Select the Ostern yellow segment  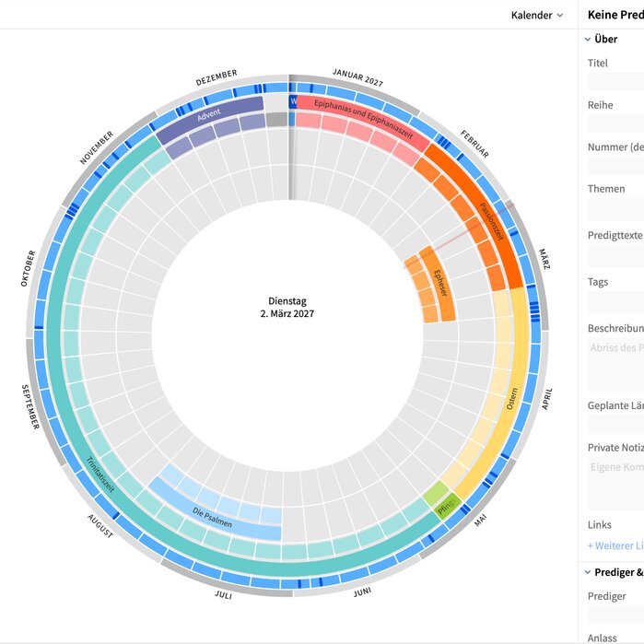(x=511, y=398)
